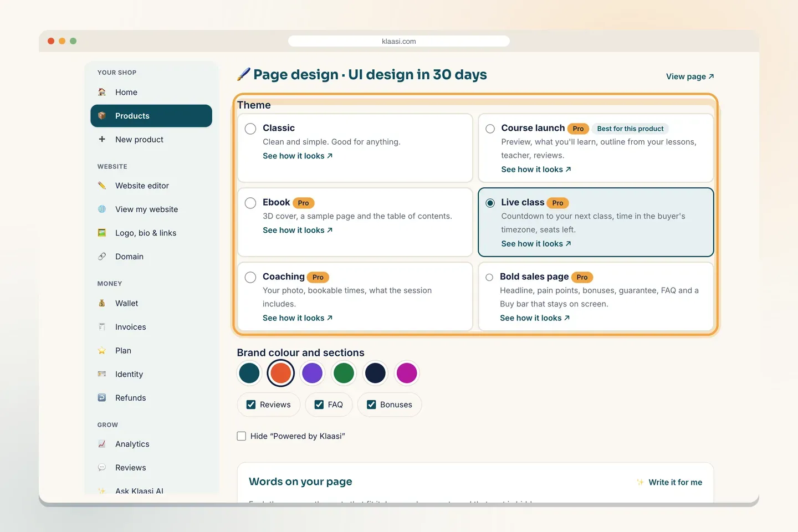This screenshot has width=798, height=532.
Task: Pick the dark navy brand colour swatch
Action: 375,373
